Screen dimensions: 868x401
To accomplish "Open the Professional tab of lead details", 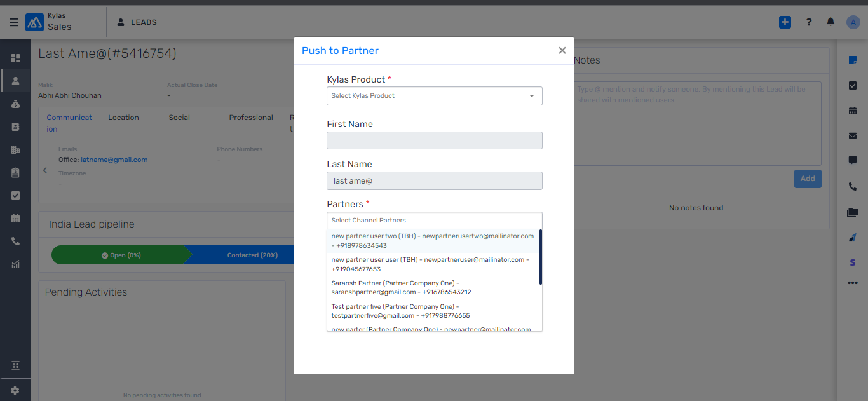I will click(250, 117).
